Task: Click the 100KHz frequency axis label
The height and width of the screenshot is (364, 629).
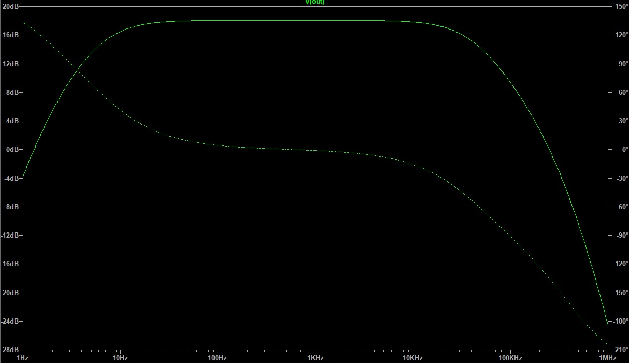Action: pyautogui.click(x=510, y=358)
